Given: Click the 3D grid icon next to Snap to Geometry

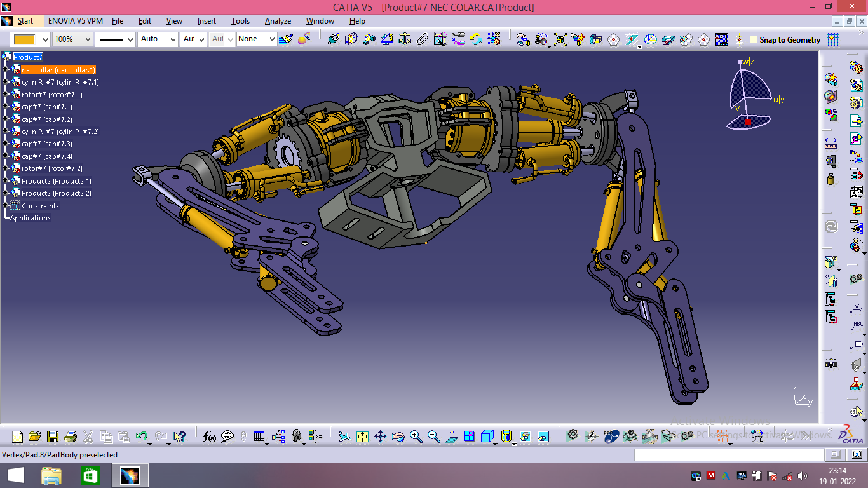Looking at the screenshot, I should click(x=833, y=39).
